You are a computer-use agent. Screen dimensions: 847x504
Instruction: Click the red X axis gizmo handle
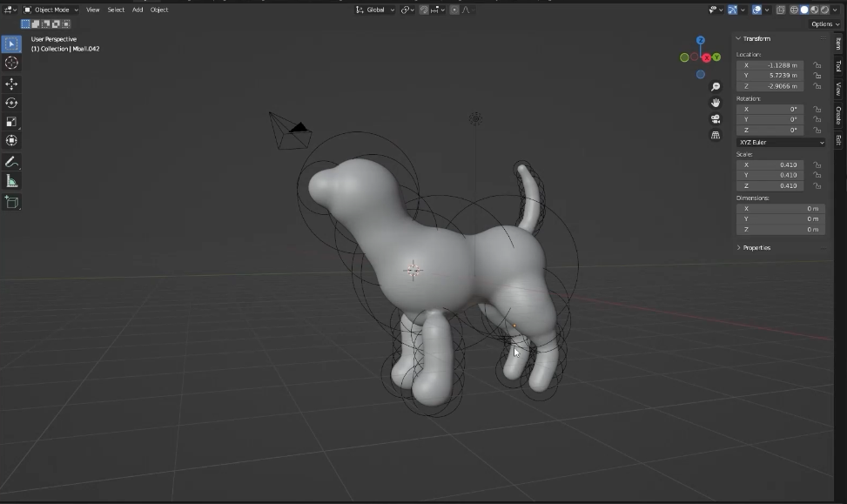(x=707, y=57)
